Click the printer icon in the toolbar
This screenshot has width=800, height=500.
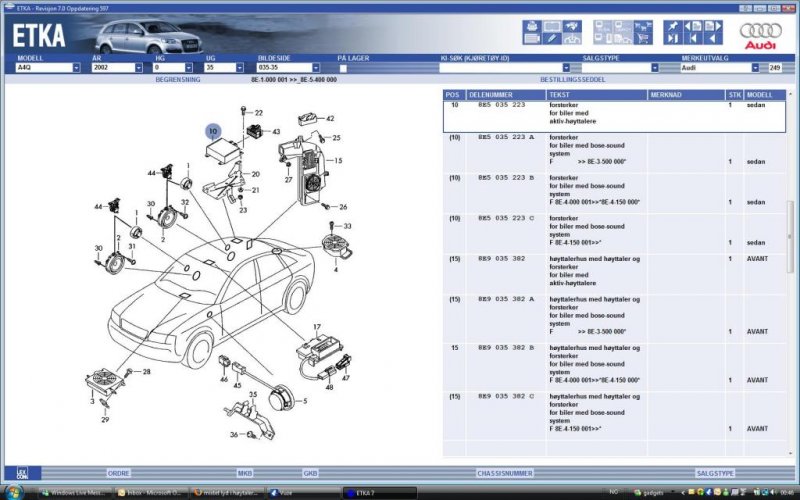click(x=530, y=25)
